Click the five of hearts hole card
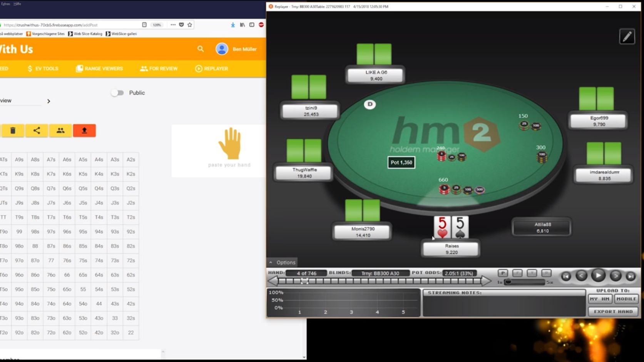The width and height of the screenshot is (644, 362). [442, 227]
